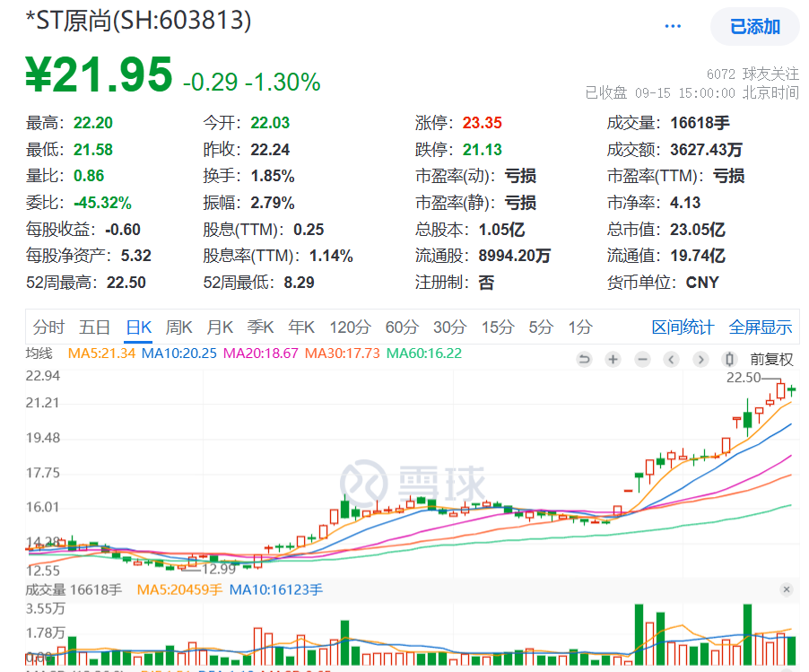The width and height of the screenshot is (809, 672).
Task: Click the 涨停 value 23.35
Action: point(482,123)
